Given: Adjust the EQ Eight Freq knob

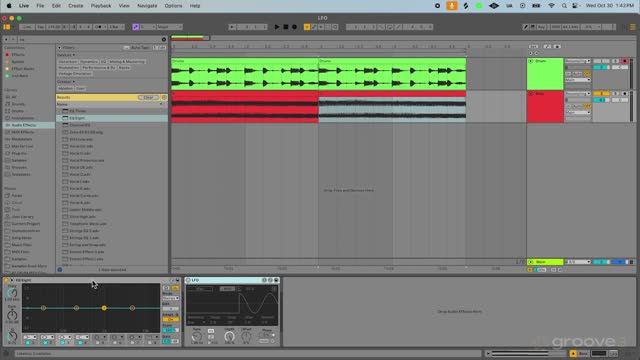Looking at the screenshot, I should [12, 293].
